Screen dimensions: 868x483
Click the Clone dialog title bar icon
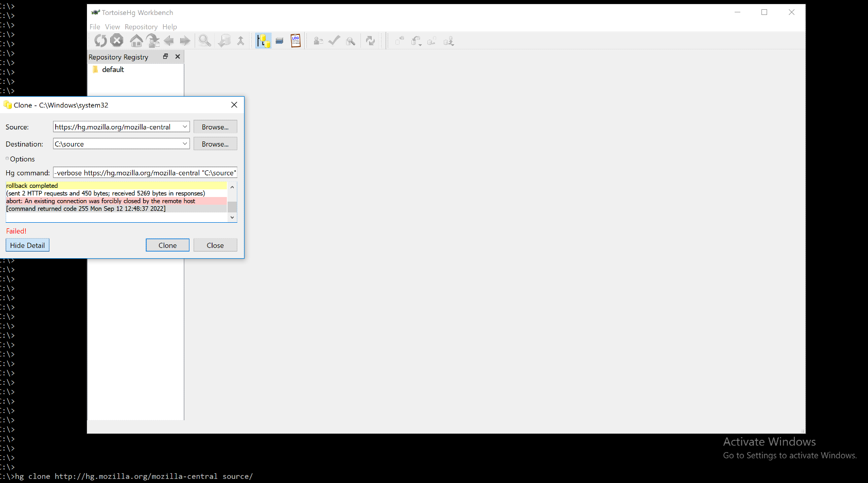tap(8, 105)
